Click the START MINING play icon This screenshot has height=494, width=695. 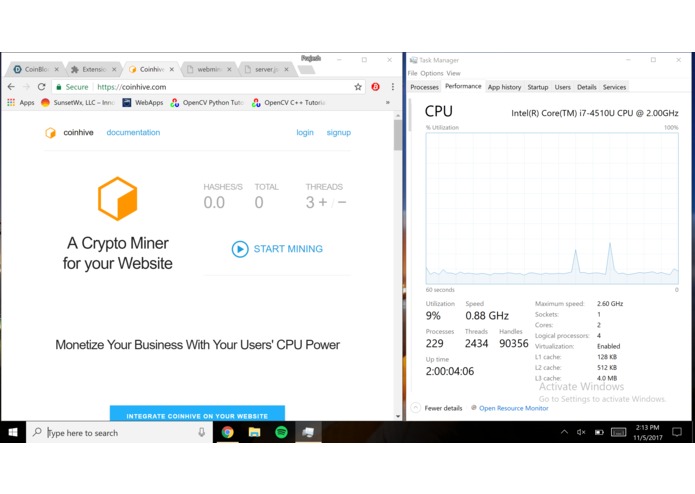point(240,249)
